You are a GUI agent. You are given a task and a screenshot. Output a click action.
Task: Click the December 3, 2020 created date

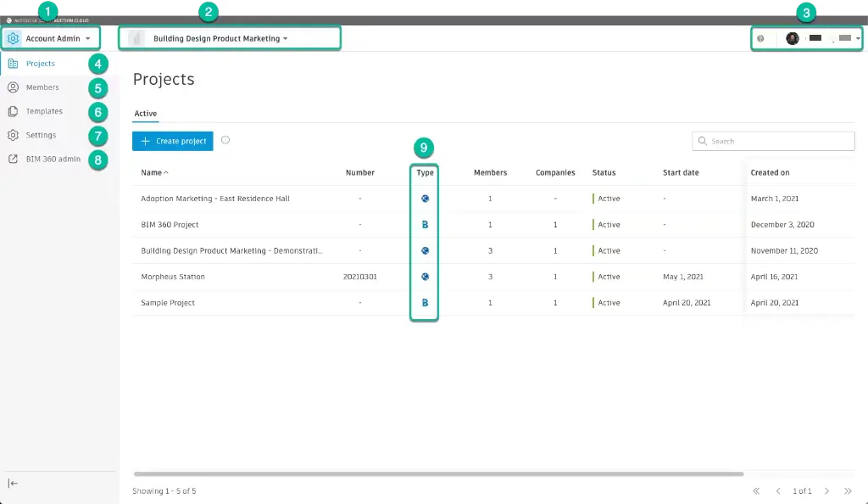click(x=782, y=225)
